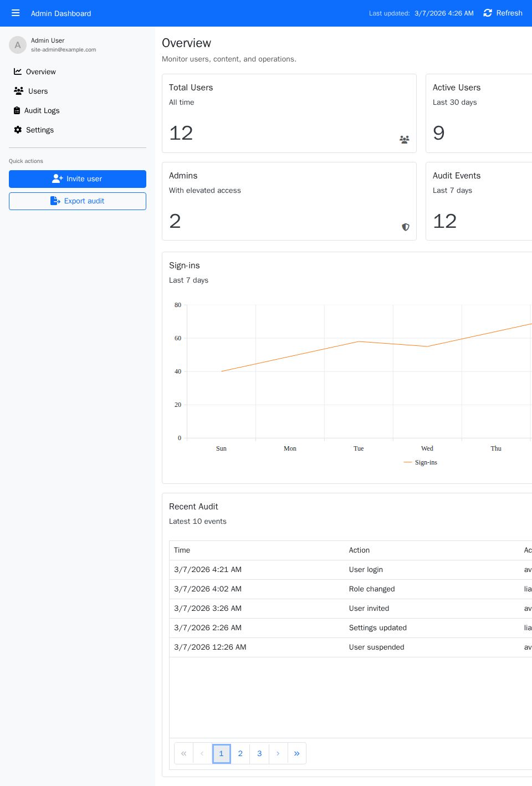Jump to last page with the double-chevron
The width and height of the screenshot is (532, 786).
point(297,753)
